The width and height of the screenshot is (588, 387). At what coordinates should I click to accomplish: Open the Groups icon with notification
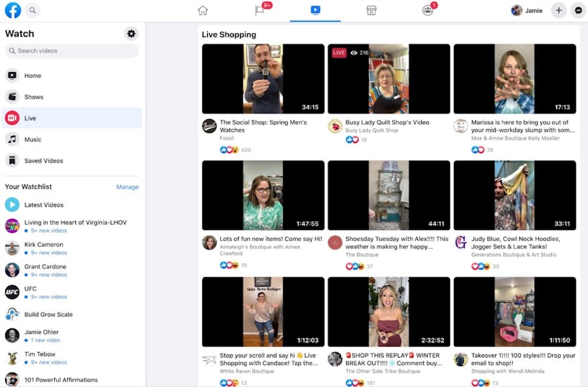(428, 10)
